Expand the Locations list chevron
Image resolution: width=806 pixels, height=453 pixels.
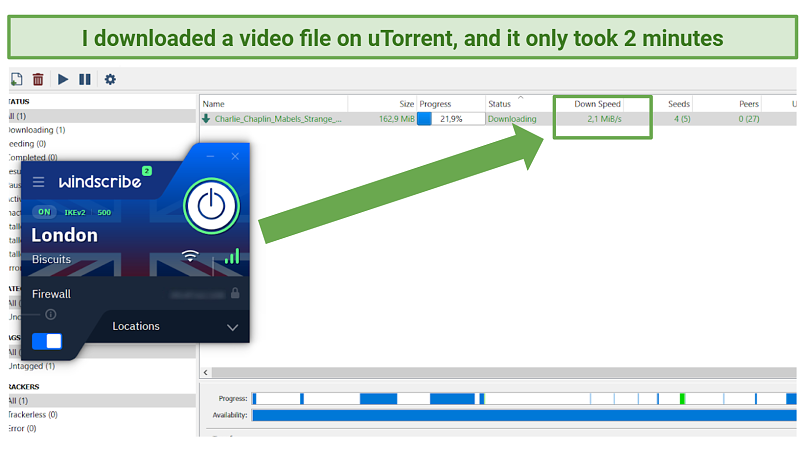pyautogui.click(x=233, y=327)
